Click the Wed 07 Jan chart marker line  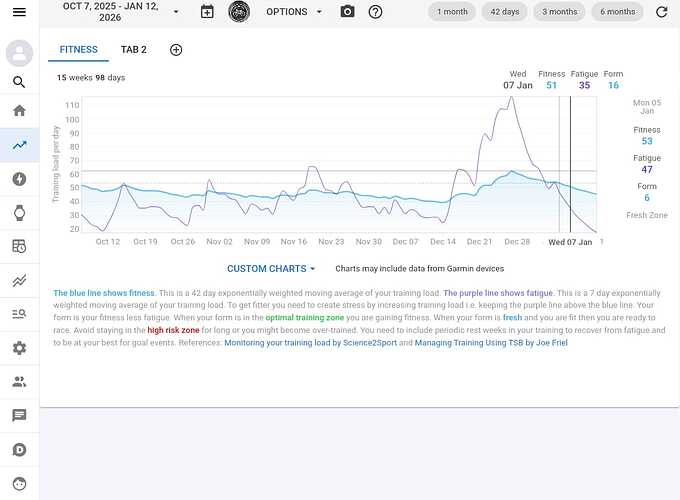tap(570, 165)
